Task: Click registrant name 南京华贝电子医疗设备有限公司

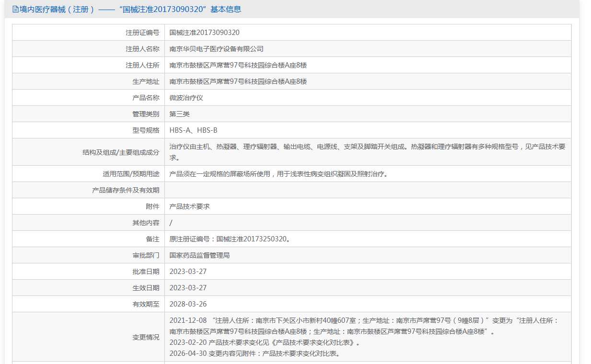Action: (x=217, y=49)
